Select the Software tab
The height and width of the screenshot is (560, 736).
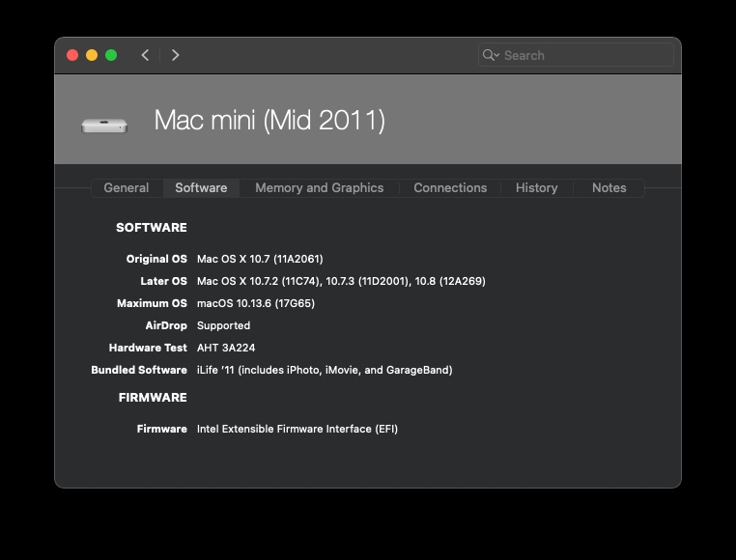pyautogui.click(x=201, y=187)
